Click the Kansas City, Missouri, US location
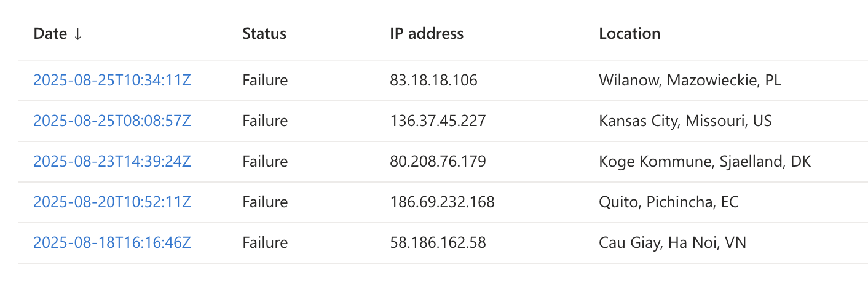 tap(685, 121)
